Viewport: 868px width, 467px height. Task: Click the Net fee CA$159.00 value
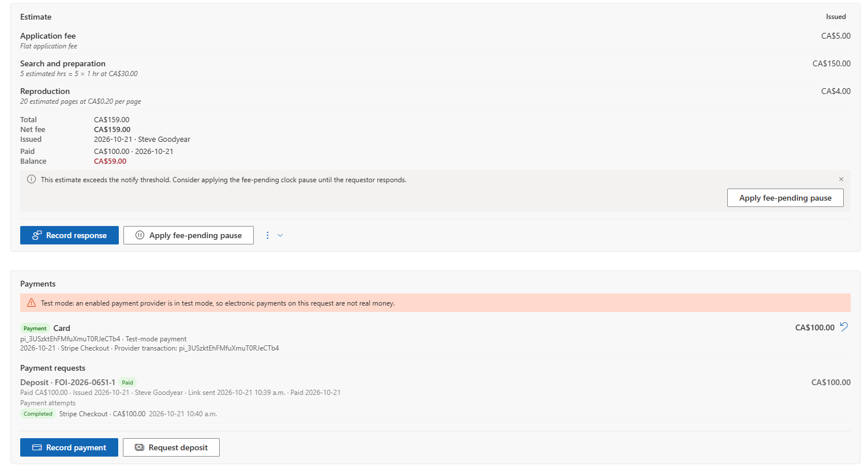coord(112,129)
